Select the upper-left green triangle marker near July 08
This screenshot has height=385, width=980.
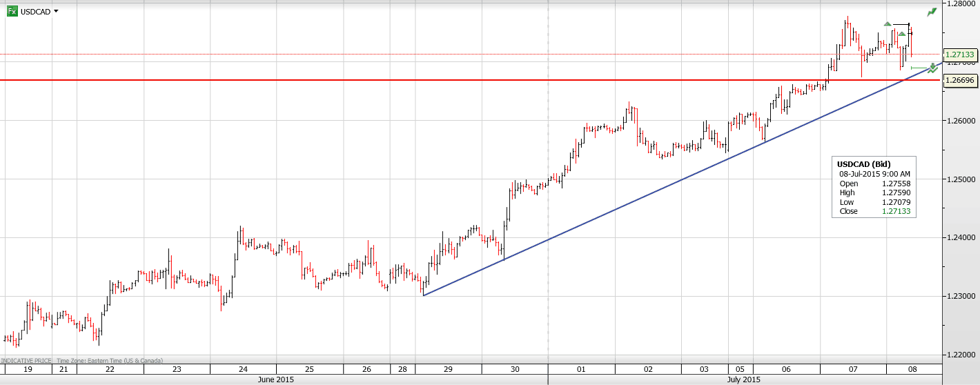pos(888,24)
